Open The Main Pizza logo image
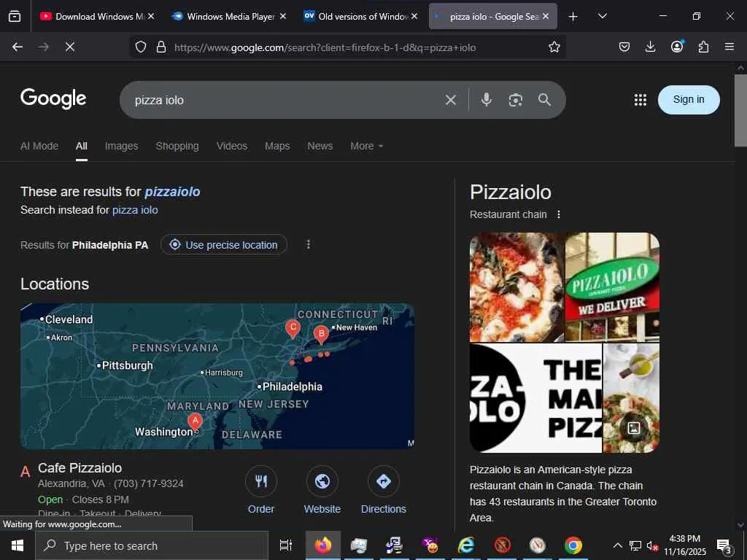The image size is (747, 560). point(535,398)
